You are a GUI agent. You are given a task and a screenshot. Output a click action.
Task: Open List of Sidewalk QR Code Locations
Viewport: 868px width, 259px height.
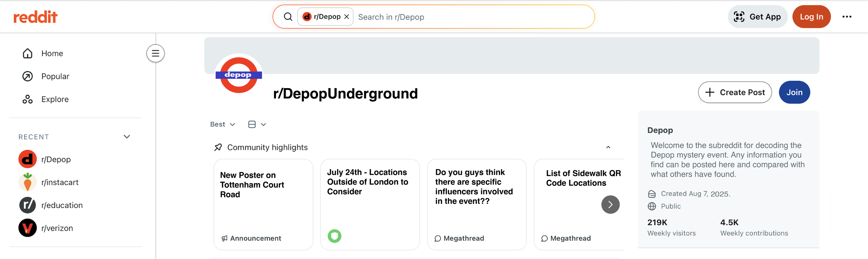click(x=583, y=178)
